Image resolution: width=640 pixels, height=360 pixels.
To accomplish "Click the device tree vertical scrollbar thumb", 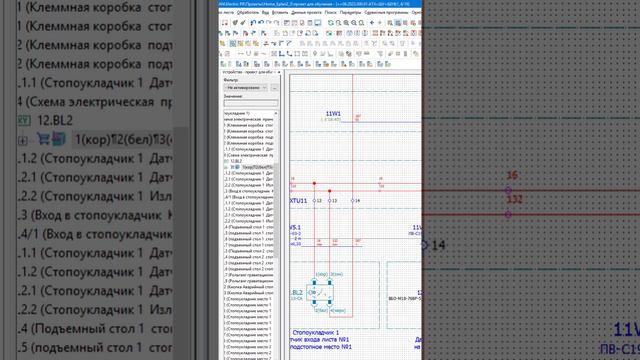I will 276,210.
